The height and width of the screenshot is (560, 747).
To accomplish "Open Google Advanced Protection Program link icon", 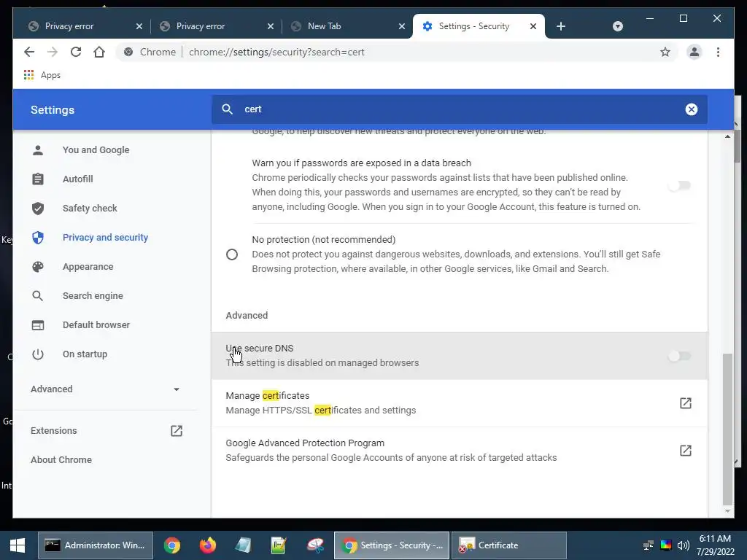I will (686, 451).
